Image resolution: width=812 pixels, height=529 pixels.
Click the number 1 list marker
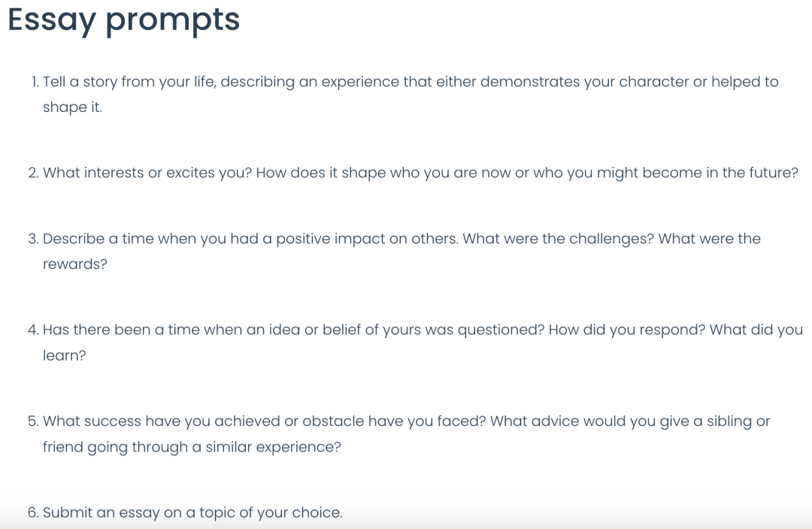pos(35,82)
